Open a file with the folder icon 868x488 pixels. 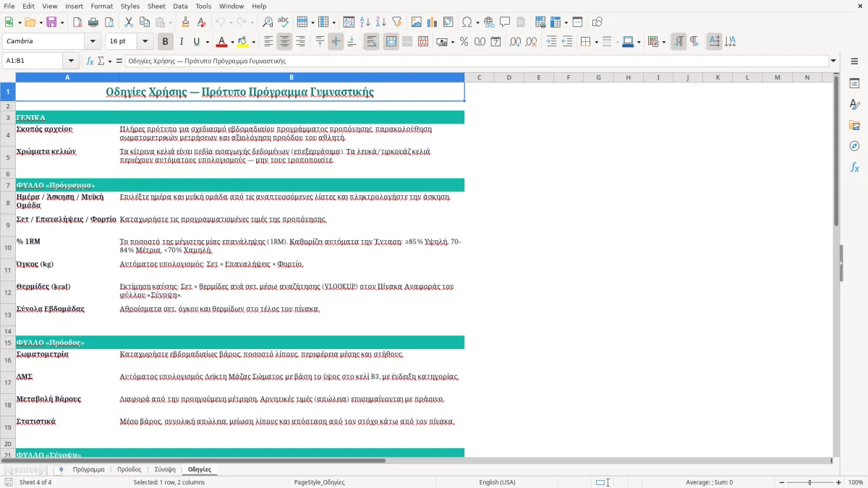(29, 22)
